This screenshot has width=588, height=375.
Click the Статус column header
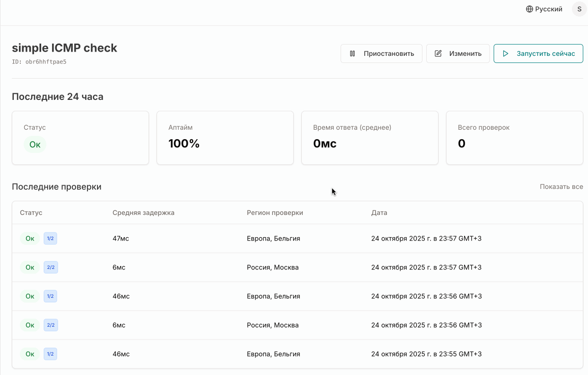[x=31, y=213]
